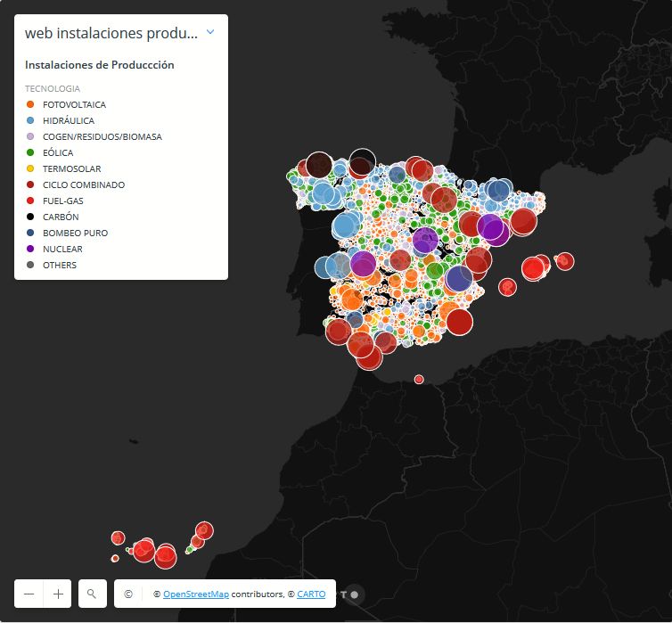This screenshot has height=623, width=672.
Task: Select TERMOSOLAR legend entry
Action: 71,168
